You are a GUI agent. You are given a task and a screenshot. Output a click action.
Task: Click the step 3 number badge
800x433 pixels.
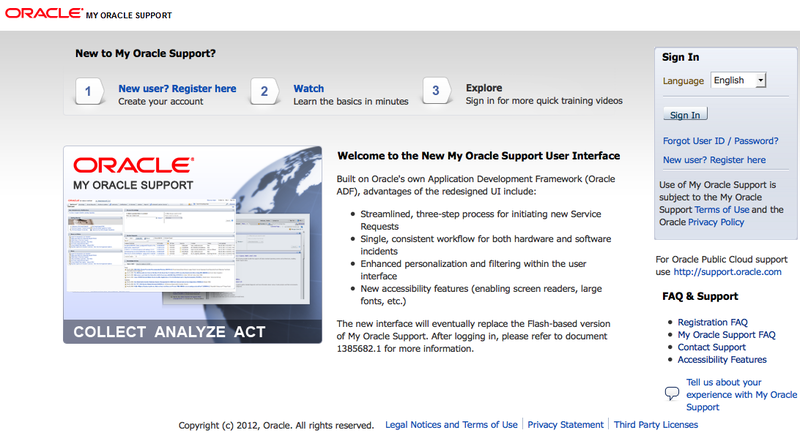tap(436, 91)
